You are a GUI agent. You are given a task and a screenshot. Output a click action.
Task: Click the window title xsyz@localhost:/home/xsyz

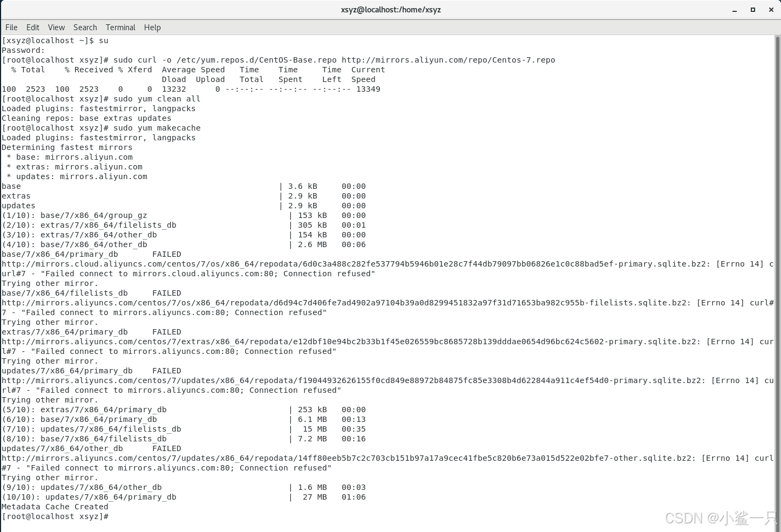click(390, 9)
